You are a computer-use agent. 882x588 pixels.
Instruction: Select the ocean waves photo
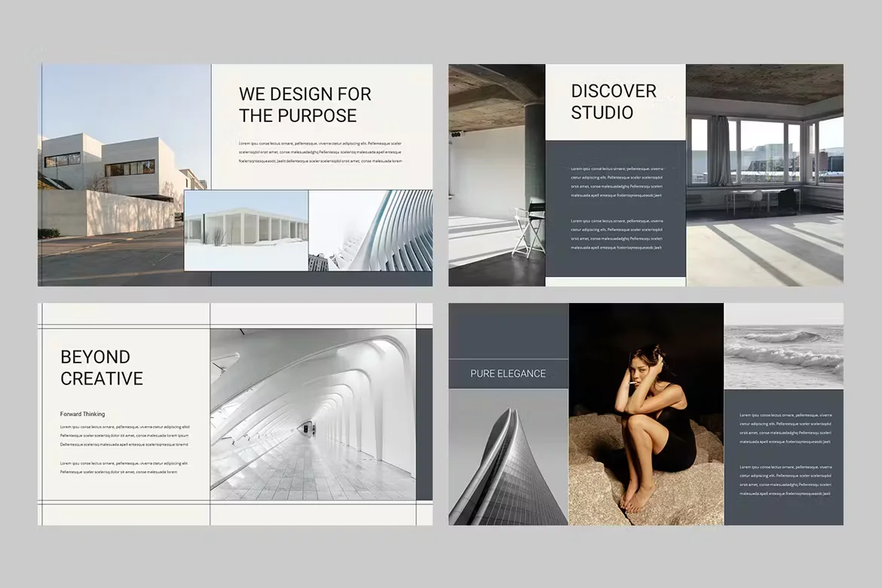click(x=784, y=345)
